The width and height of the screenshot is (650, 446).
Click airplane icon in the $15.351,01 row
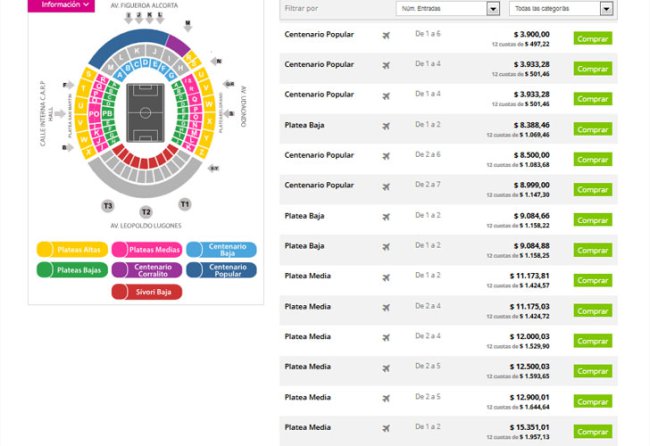(x=386, y=428)
